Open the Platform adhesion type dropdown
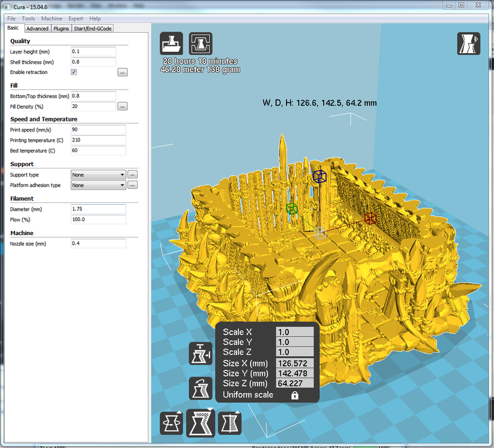 tap(98, 185)
